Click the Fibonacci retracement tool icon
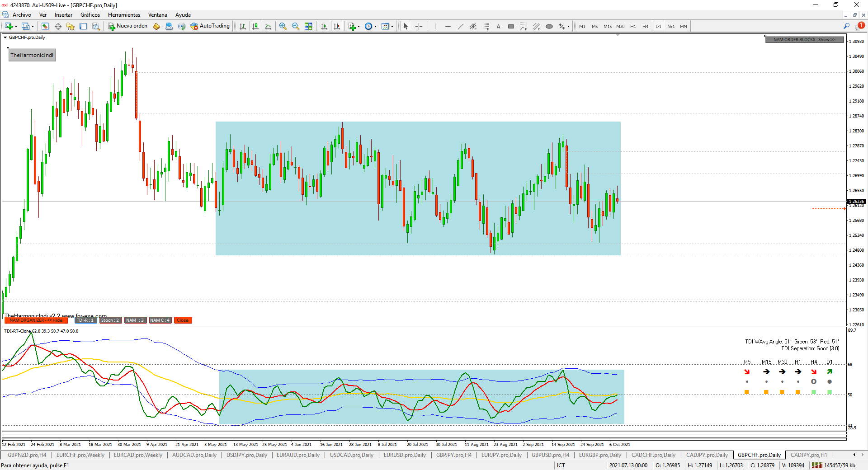This screenshot has height=470, width=868. point(486,26)
